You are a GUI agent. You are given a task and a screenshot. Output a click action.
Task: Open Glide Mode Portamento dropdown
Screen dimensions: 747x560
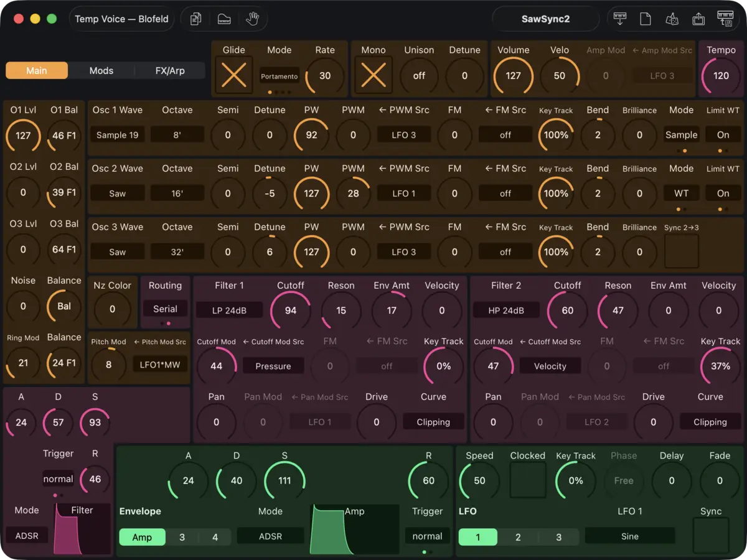click(x=280, y=76)
